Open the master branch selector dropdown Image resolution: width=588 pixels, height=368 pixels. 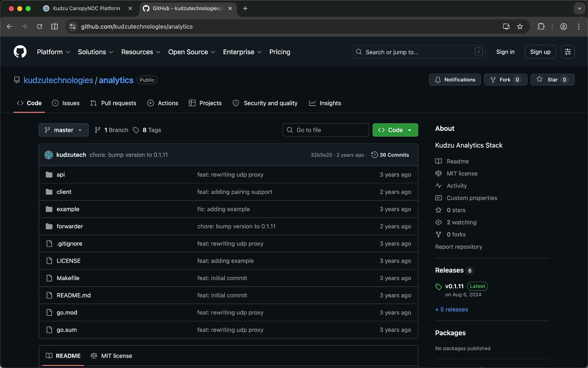(x=64, y=130)
